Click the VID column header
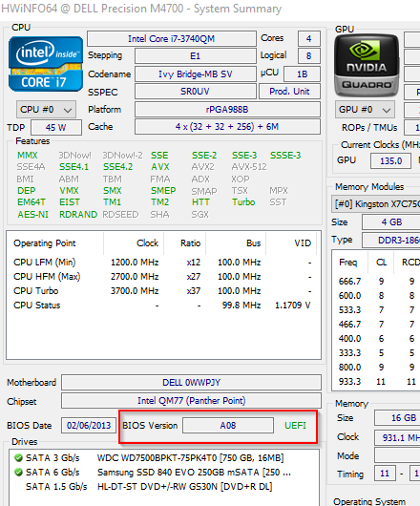Image resolution: width=420 pixels, height=506 pixels. coord(291,243)
